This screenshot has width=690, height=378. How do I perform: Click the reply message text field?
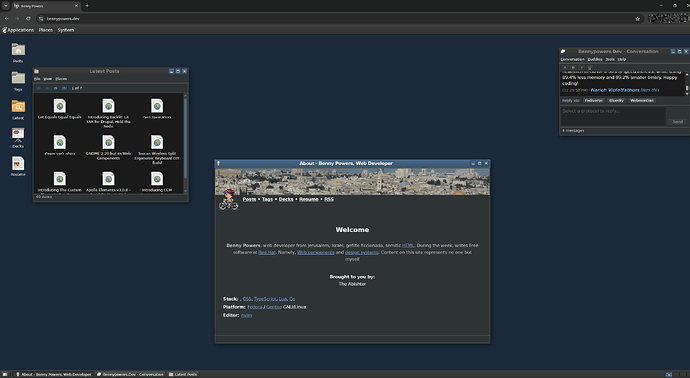click(613, 116)
